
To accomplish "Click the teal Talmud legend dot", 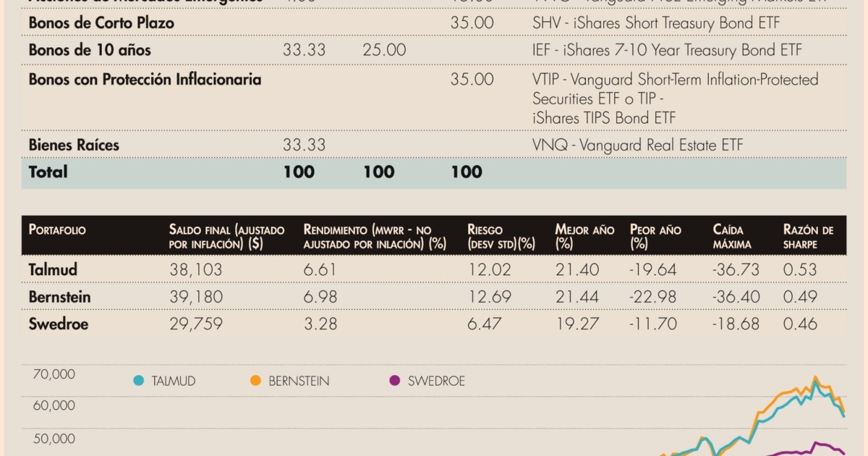I will click(139, 380).
